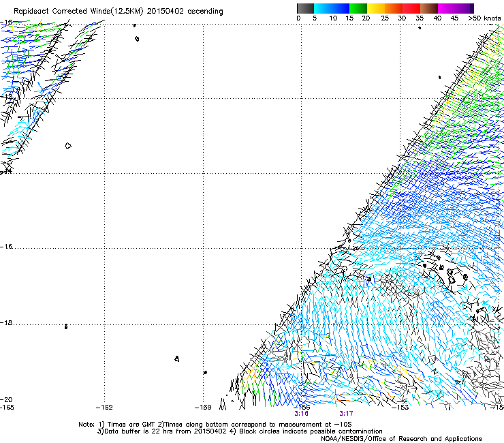Select the yellow 20-25 knots legend band
Viewport: 504px width, 443px height.
[376, 8]
